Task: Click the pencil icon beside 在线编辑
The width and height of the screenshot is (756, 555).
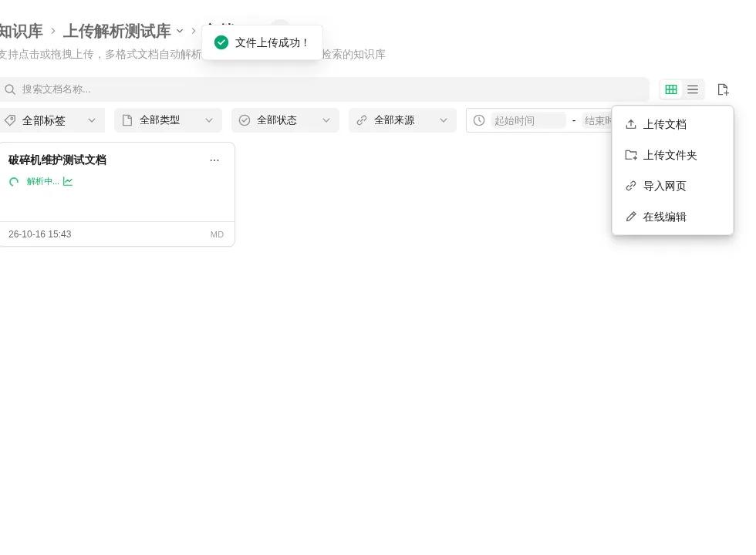Action: (631, 217)
